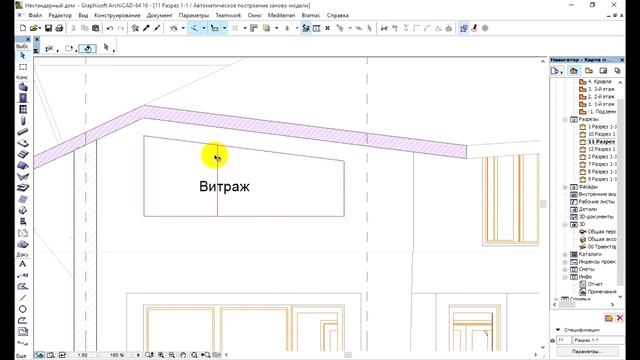640x360 pixels.
Task: Click the pan hand icon in bottom bar
Action: pyautogui.click(x=183, y=355)
